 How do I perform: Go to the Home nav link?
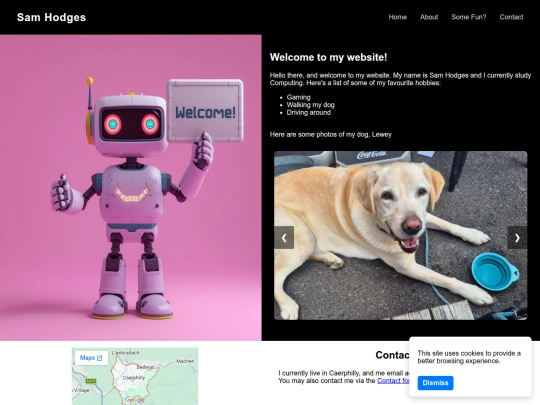398,17
